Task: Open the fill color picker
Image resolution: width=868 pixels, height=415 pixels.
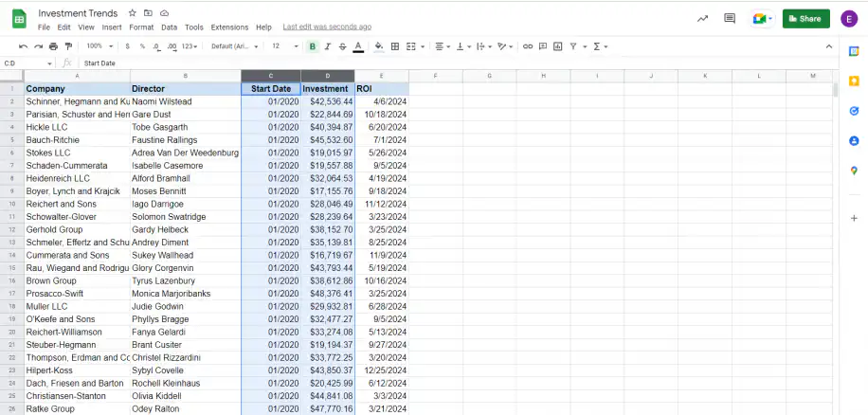Action: pos(379,46)
